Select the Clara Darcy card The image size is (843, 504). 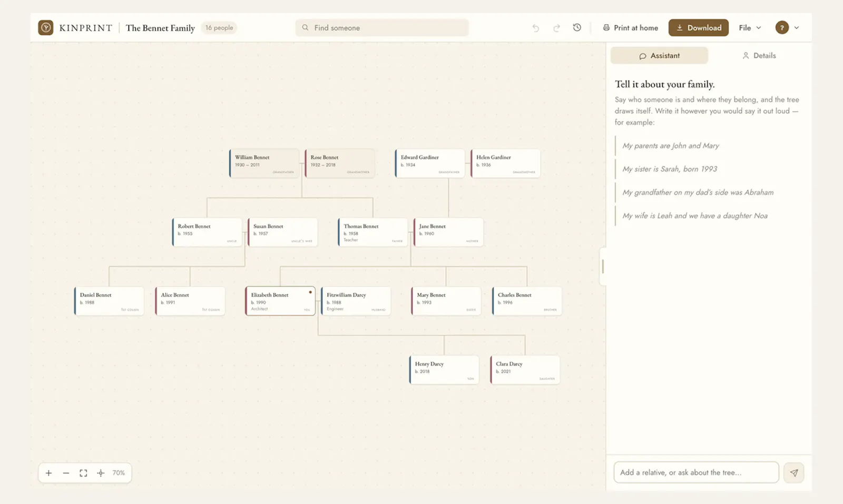tap(525, 370)
